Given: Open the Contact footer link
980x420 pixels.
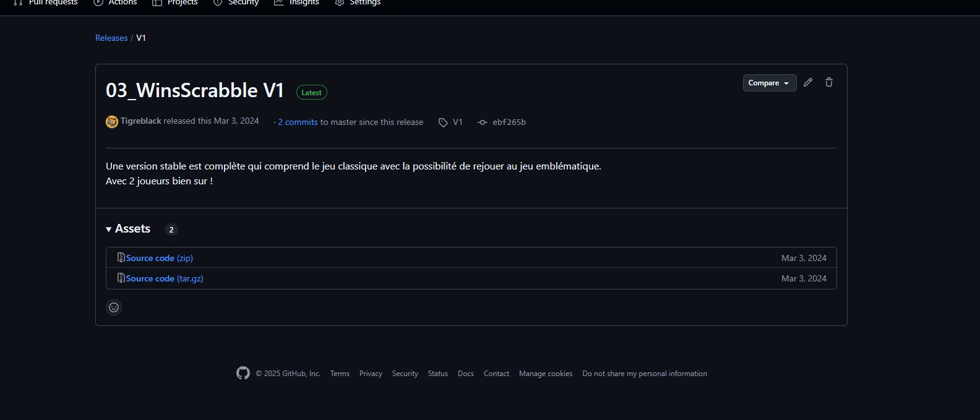Looking at the screenshot, I should (x=496, y=374).
